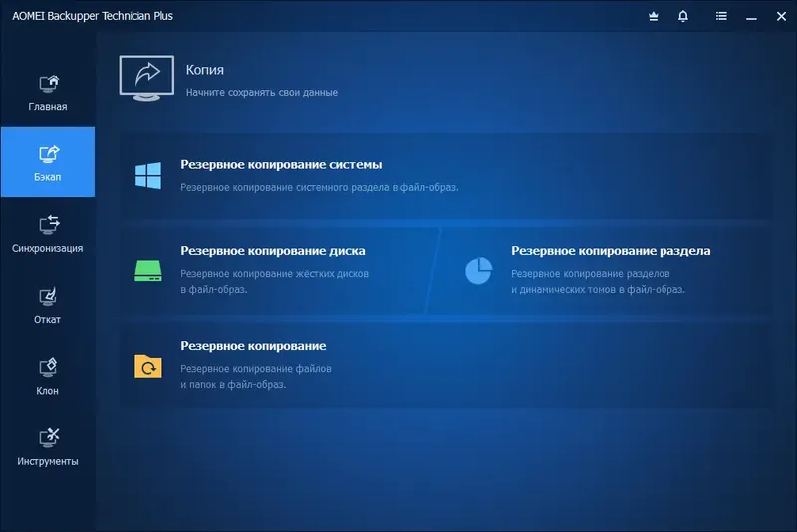Minimize the AOMEI Backupper window
This screenshot has height=532, width=797.
point(751,18)
